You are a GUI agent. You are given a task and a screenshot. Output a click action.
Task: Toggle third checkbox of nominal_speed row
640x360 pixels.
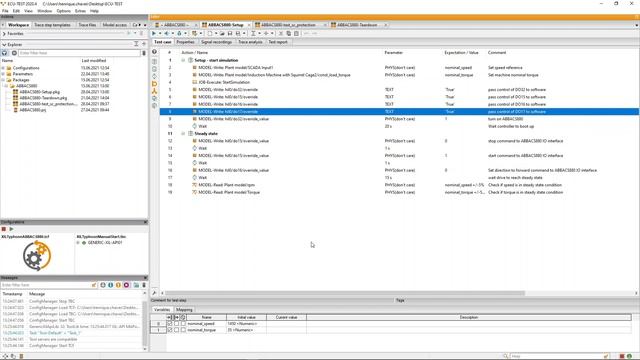[183, 323]
